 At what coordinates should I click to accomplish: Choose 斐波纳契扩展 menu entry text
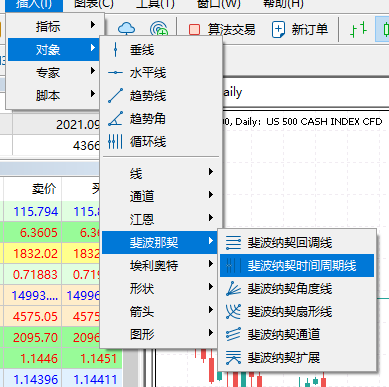click(284, 358)
